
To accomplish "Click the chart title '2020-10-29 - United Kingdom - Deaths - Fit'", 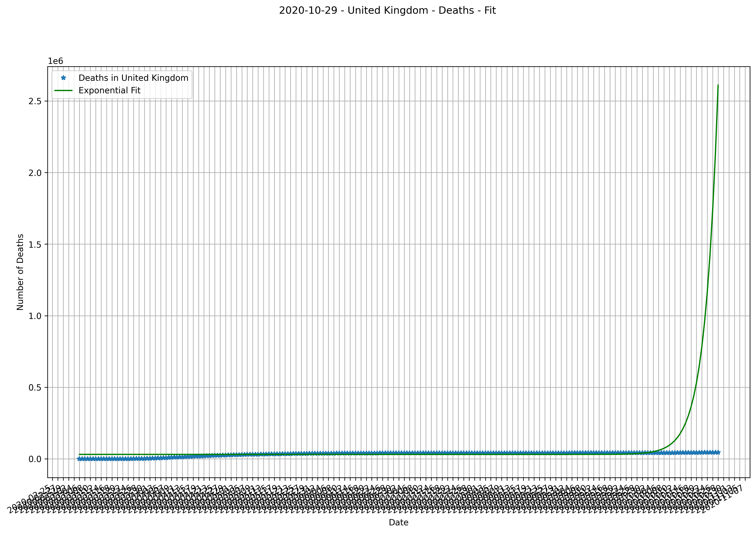I will (387, 10).
